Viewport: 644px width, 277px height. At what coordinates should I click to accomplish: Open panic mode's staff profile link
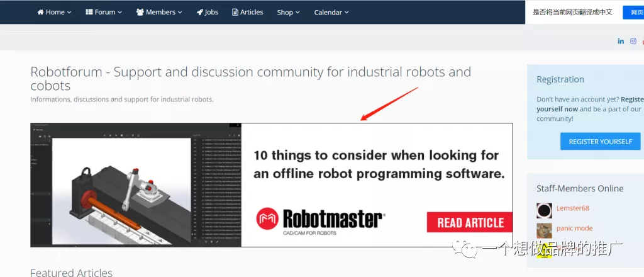pyautogui.click(x=574, y=228)
